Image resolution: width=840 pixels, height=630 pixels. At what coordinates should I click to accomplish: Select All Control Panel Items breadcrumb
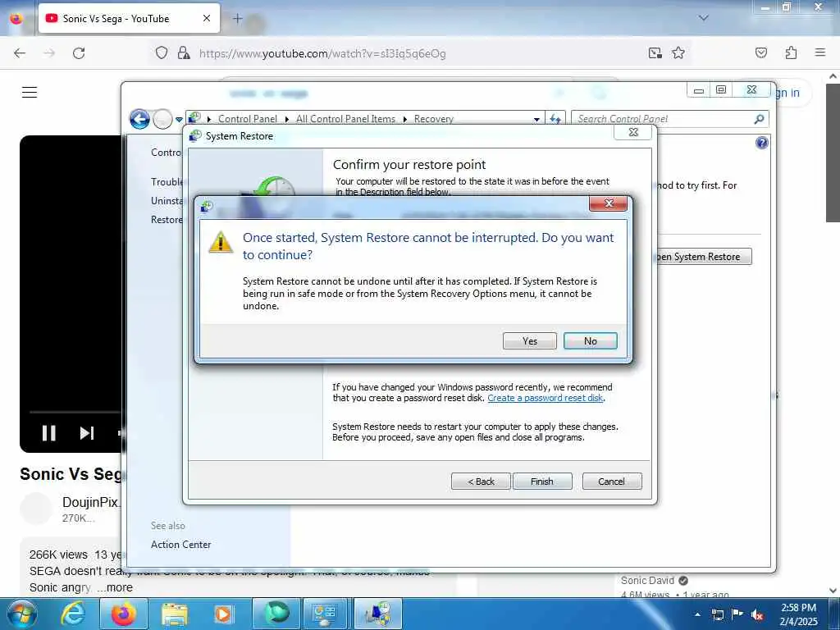point(345,119)
